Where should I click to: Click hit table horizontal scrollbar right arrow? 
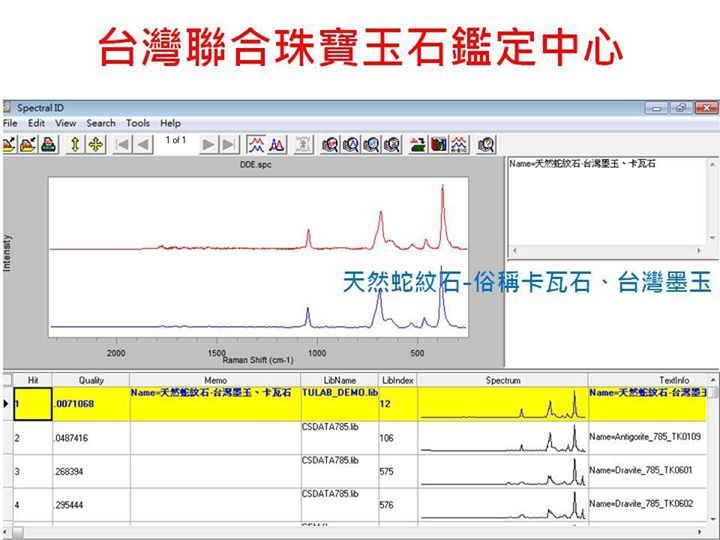701,532
